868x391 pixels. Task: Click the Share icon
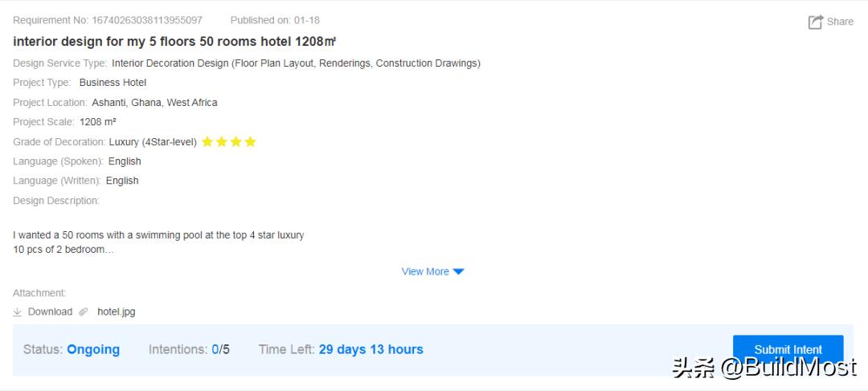pos(815,22)
